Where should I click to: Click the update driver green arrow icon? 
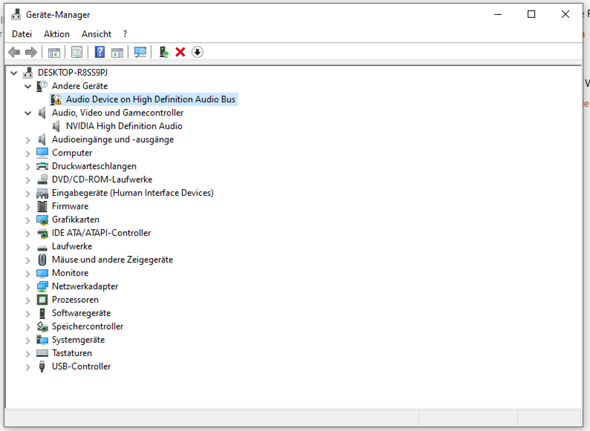click(x=164, y=52)
